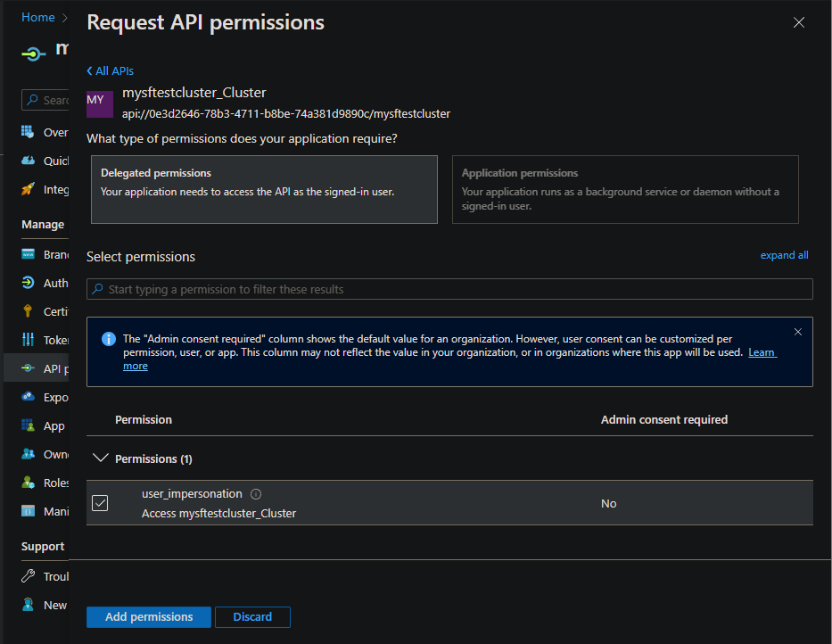Click the permission filter search field

(449, 289)
